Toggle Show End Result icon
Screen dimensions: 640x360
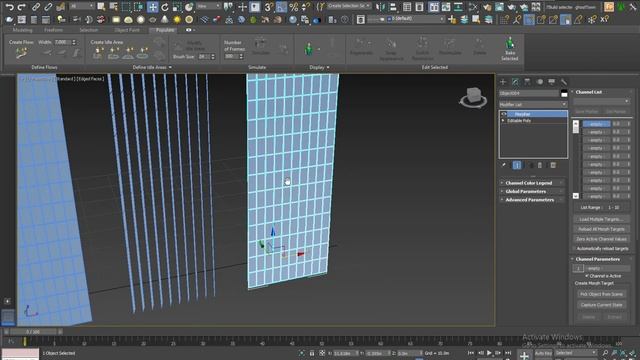pos(517,165)
